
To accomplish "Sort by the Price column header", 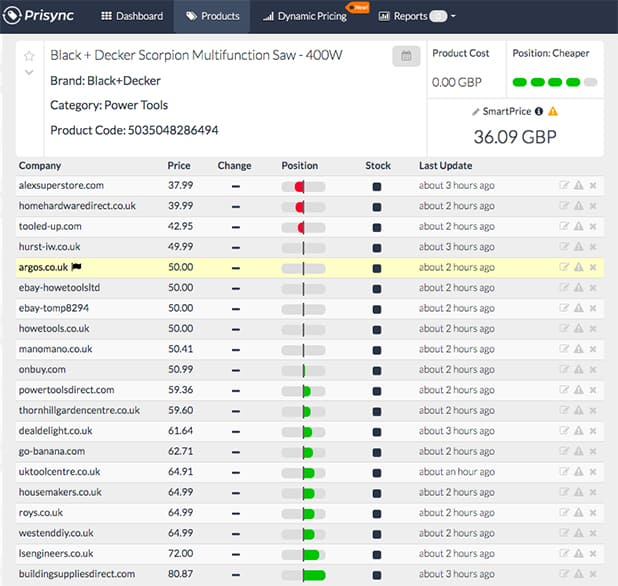I will tap(179, 166).
